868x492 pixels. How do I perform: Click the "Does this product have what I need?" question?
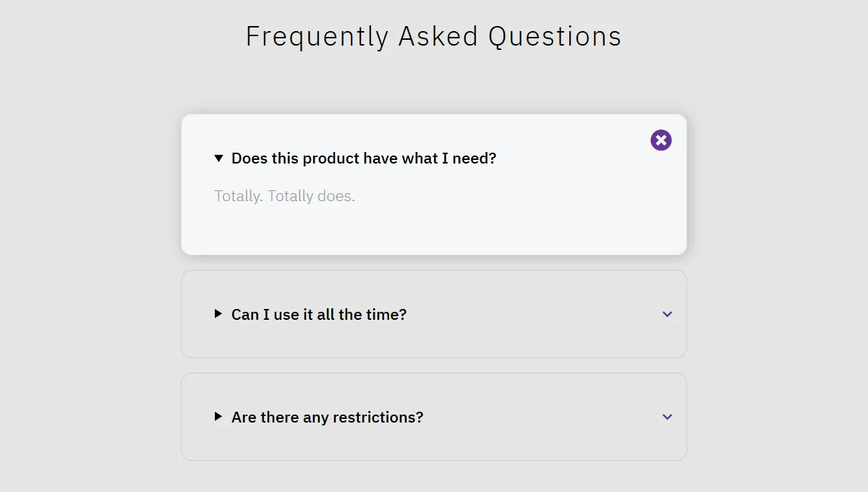click(363, 158)
